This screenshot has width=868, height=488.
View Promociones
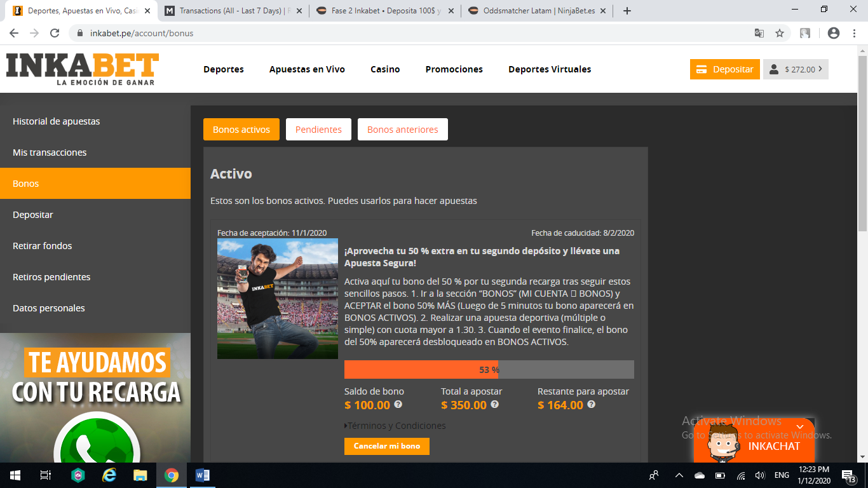[x=454, y=69]
